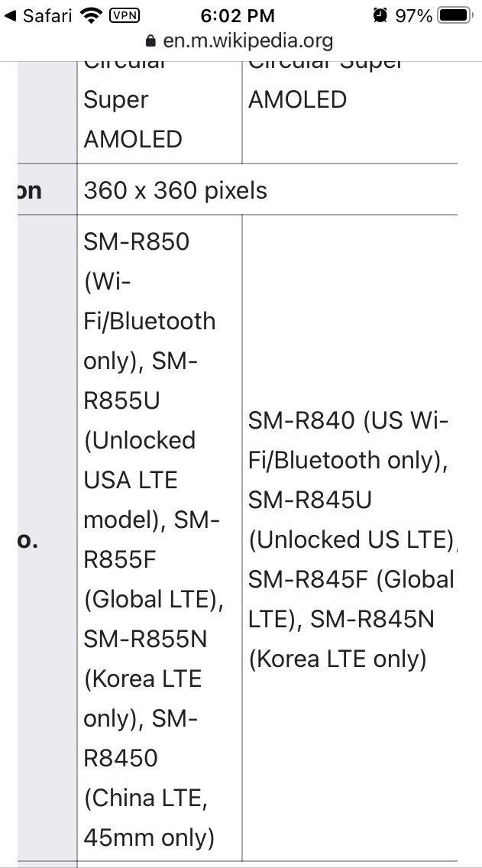The image size is (482, 868).
Task: Tap the 6:02 PM clock
Action: coord(238,15)
